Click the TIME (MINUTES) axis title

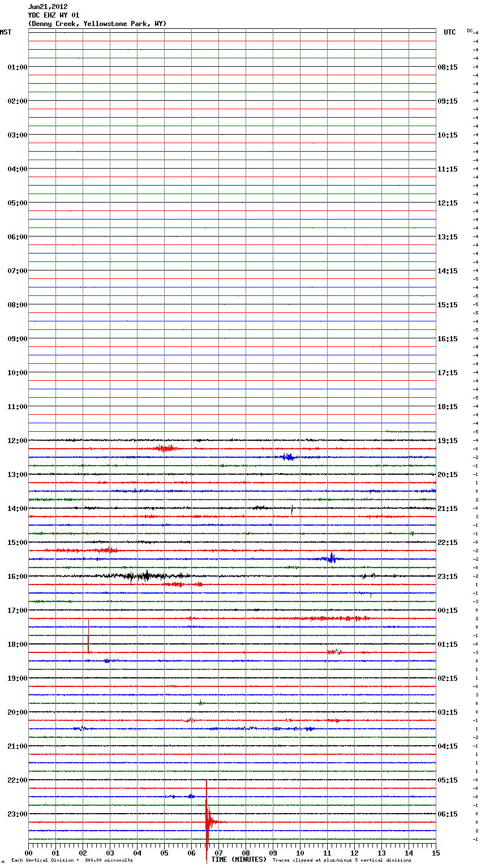[x=239, y=860]
